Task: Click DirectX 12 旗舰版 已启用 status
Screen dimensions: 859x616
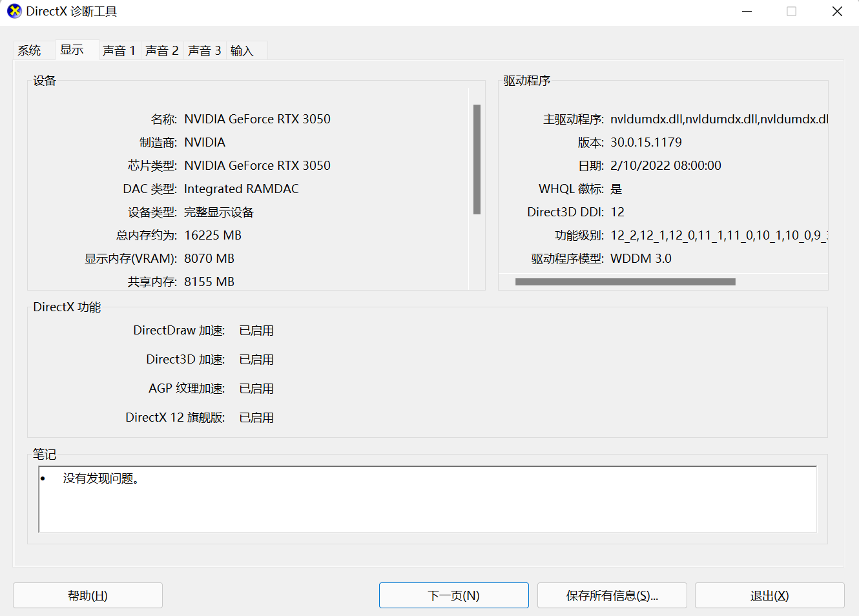Action: [256, 417]
